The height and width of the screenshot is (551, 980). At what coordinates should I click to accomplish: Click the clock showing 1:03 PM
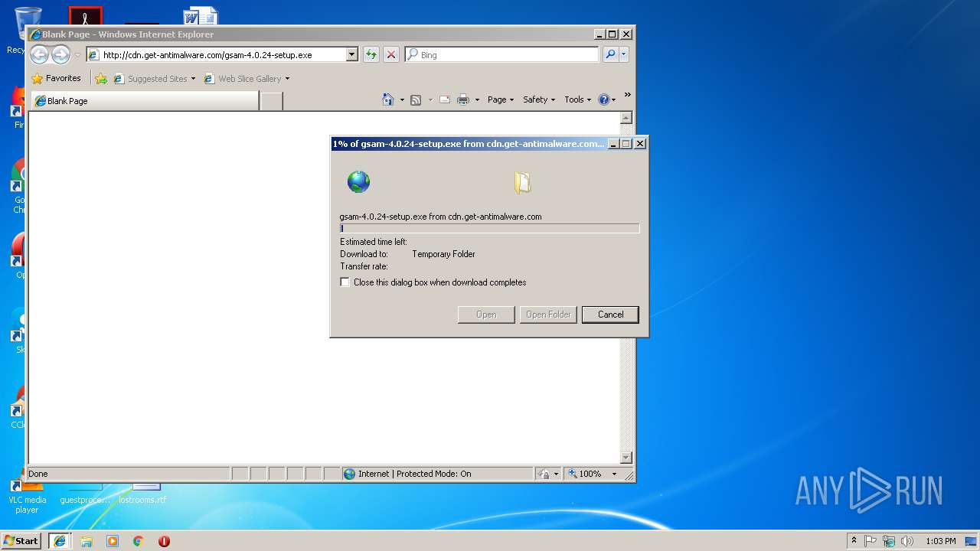940,541
